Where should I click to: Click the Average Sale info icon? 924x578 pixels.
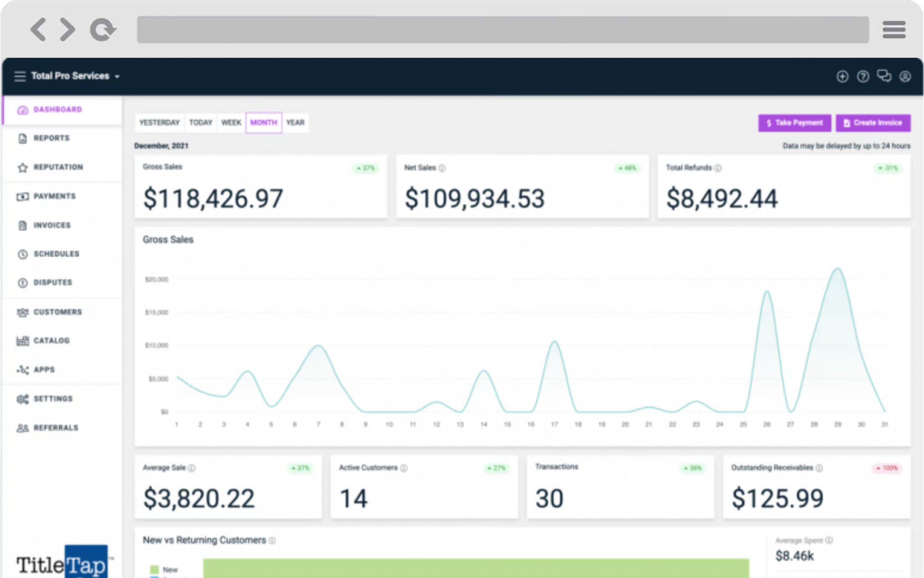point(192,468)
